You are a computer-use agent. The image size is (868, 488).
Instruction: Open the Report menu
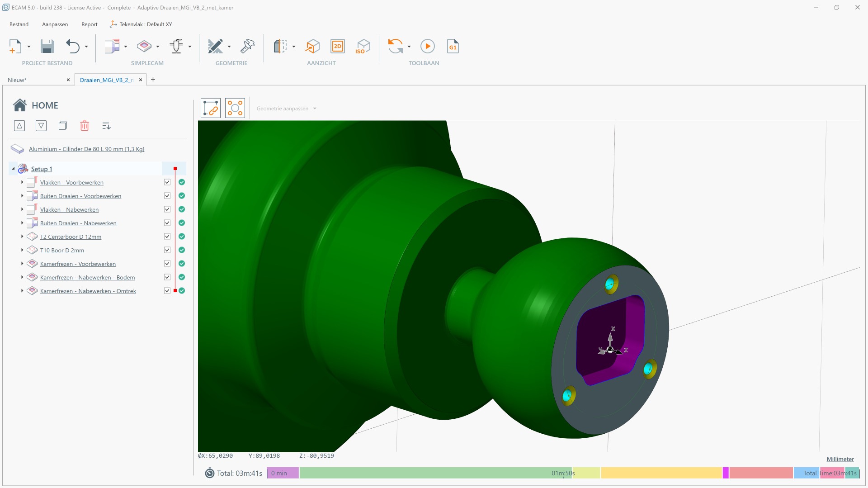click(x=90, y=24)
